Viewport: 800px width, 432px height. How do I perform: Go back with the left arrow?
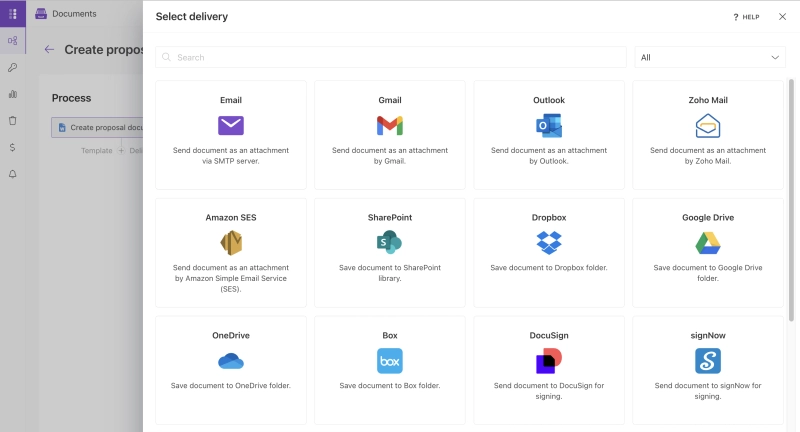point(49,49)
